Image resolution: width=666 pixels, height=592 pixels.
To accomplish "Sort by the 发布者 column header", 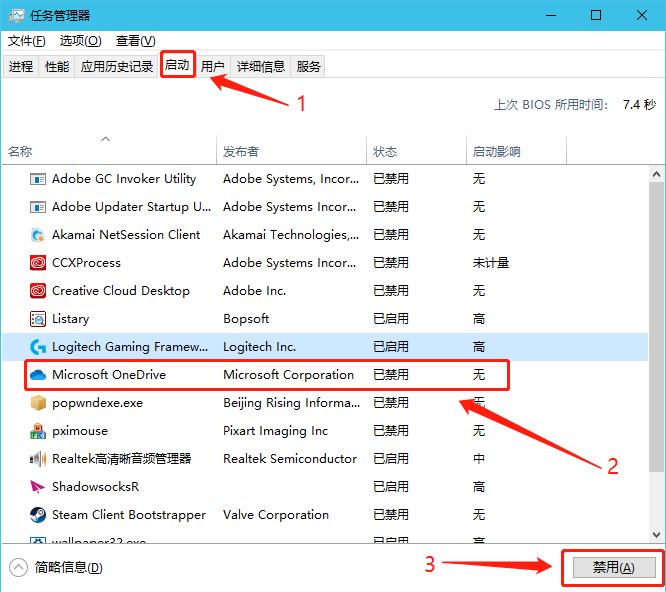I will 291,150.
